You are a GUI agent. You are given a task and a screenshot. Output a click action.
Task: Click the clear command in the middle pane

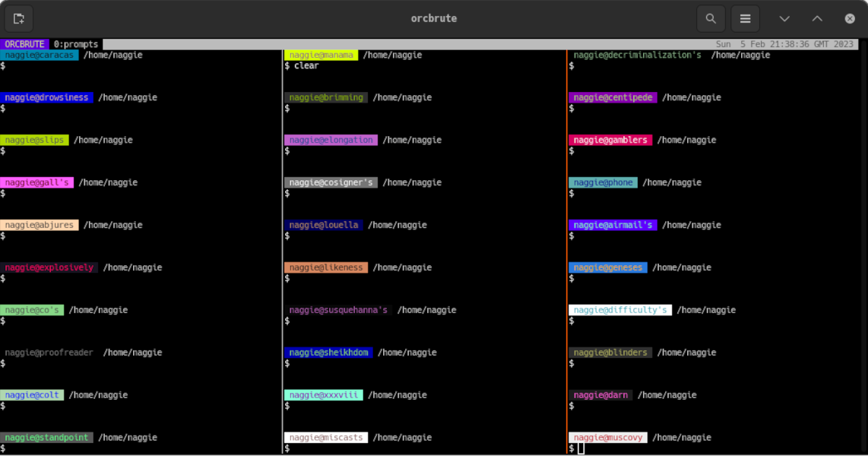tap(306, 66)
